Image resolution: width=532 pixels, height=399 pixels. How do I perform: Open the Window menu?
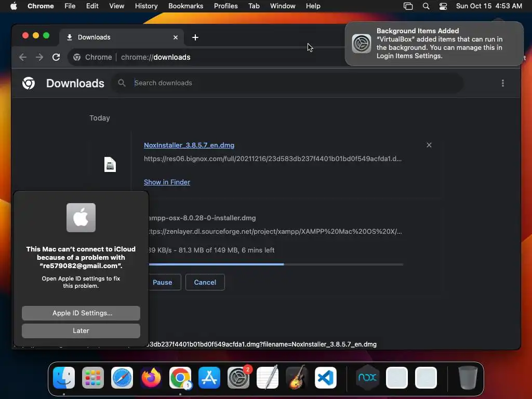point(283,6)
